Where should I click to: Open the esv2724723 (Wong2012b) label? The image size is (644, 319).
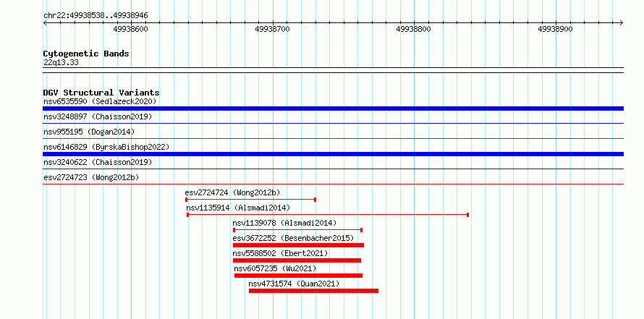(91, 177)
